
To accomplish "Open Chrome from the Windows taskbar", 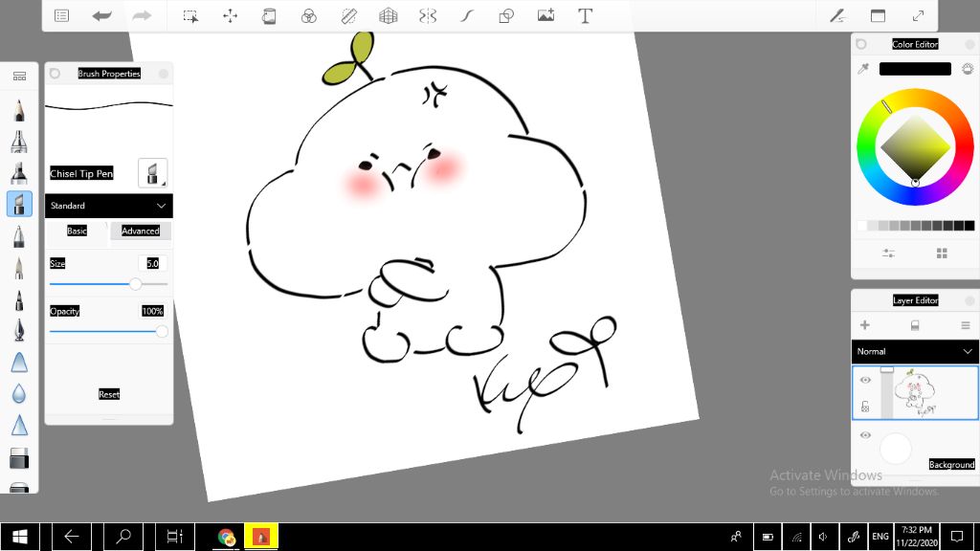I will tap(227, 537).
